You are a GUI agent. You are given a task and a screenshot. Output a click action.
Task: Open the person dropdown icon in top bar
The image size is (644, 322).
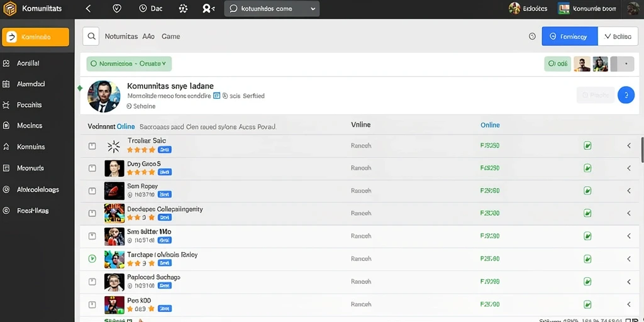pyautogui.click(x=208, y=9)
